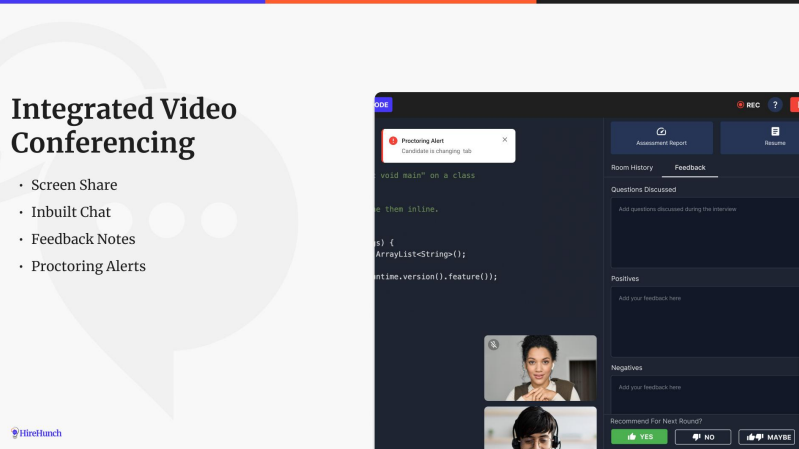Choose the MAYBE recommendation button
The width and height of the screenshot is (799, 449).
click(x=767, y=437)
